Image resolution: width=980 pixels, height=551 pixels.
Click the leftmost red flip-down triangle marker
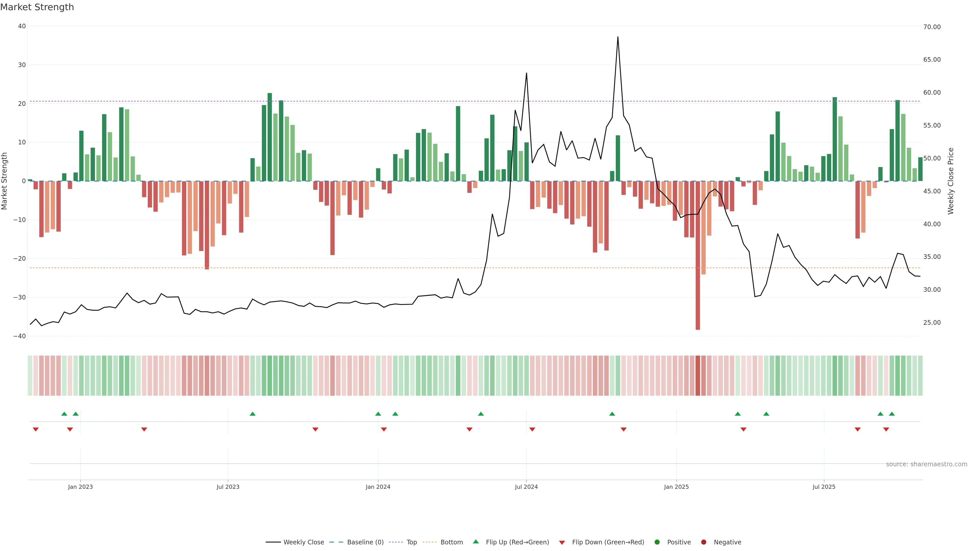[x=36, y=429]
